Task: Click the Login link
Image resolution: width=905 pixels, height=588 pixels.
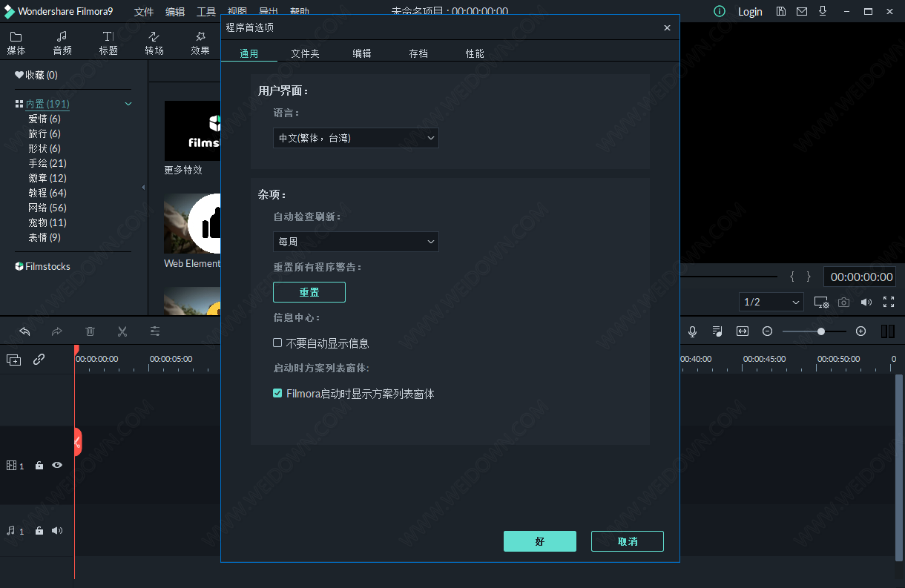Action: tap(750, 11)
